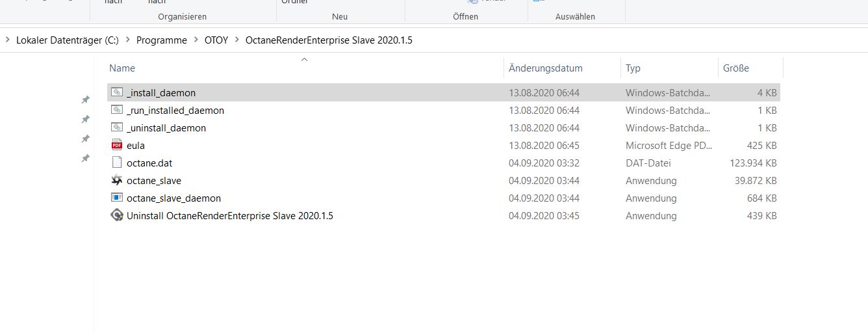Screen dimensions: 868x333
Task: Select the _run_installed_daemon batch file icon
Action: tap(117, 110)
